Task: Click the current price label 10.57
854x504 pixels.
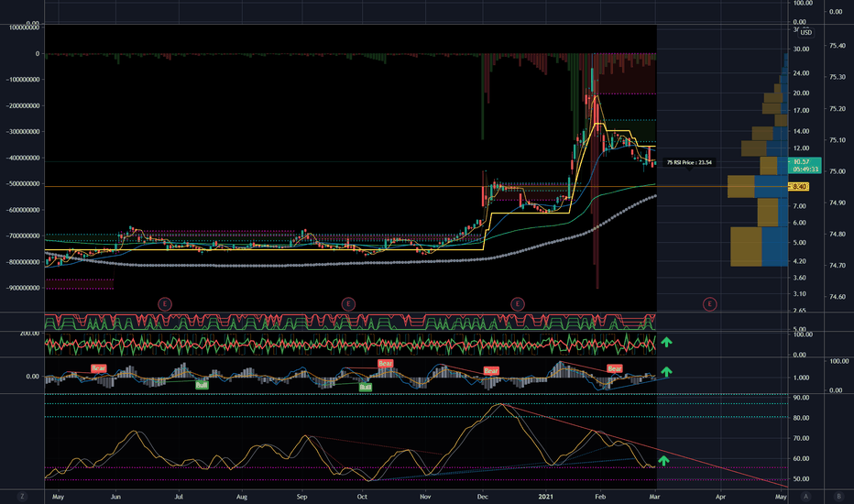Action: tap(804, 165)
